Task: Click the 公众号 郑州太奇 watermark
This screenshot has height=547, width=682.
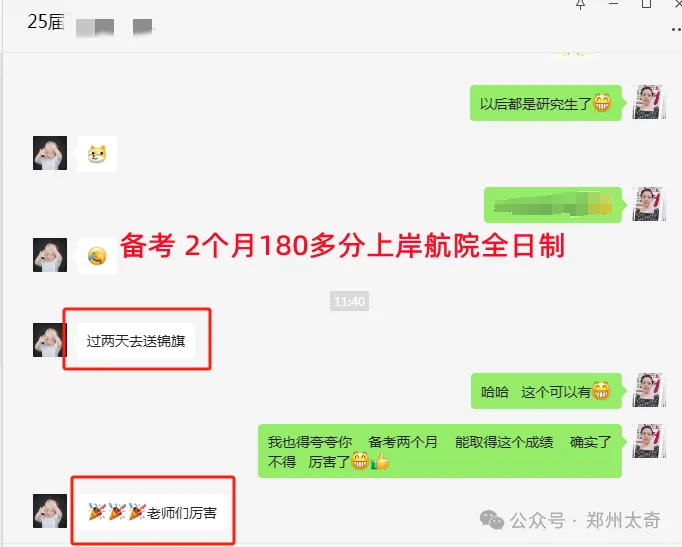Action: [570, 520]
